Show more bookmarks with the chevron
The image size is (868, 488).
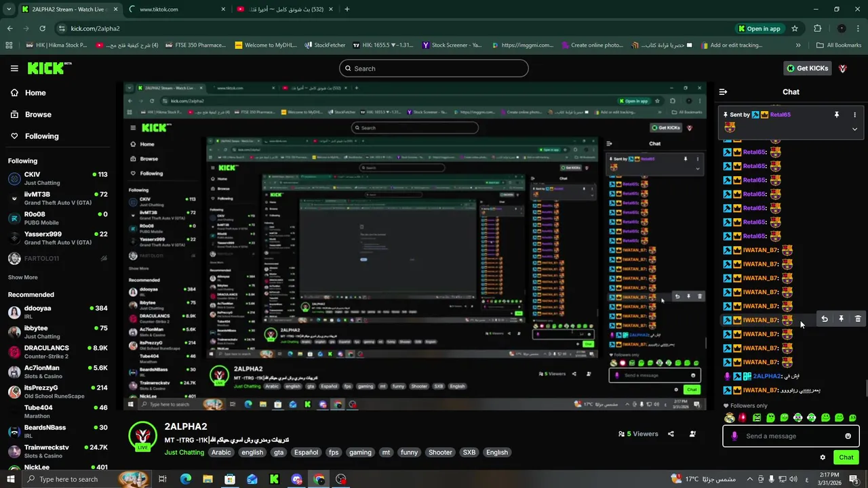click(798, 45)
